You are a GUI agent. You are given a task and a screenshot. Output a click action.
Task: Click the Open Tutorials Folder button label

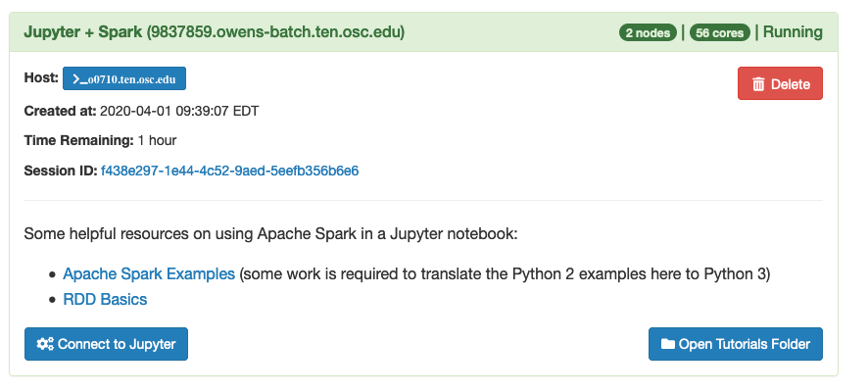point(744,344)
